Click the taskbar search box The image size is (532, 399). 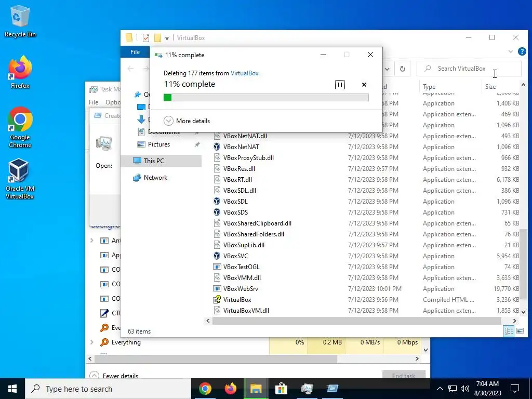(108, 389)
